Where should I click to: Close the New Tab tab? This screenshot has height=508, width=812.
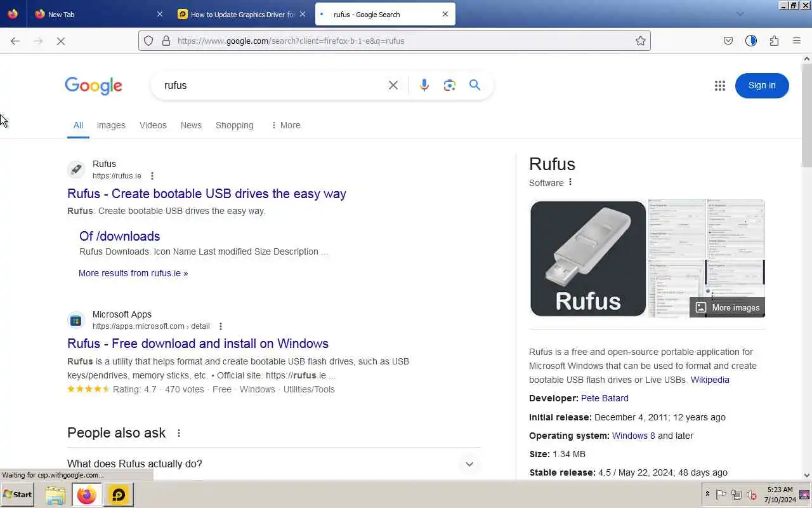pyautogui.click(x=160, y=14)
